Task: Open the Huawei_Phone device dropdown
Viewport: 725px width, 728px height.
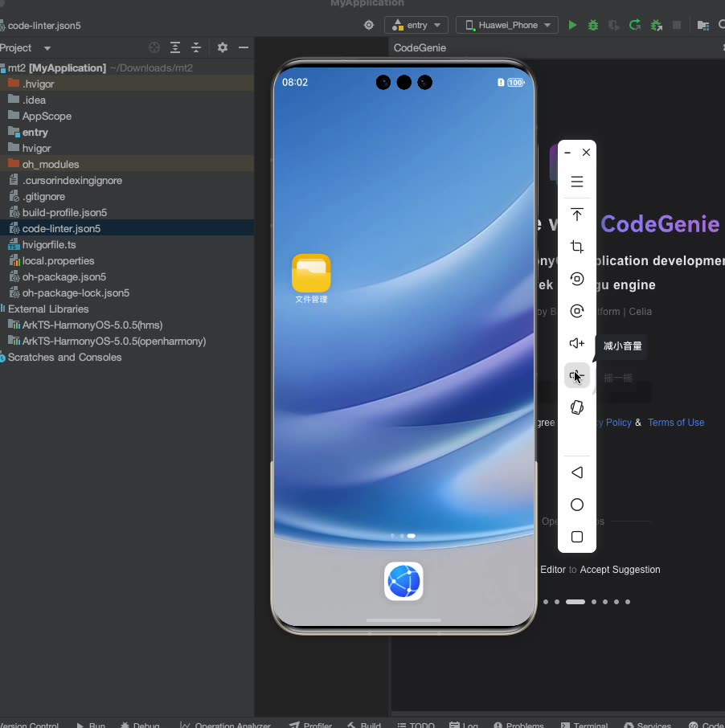Action: pos(506,25)
